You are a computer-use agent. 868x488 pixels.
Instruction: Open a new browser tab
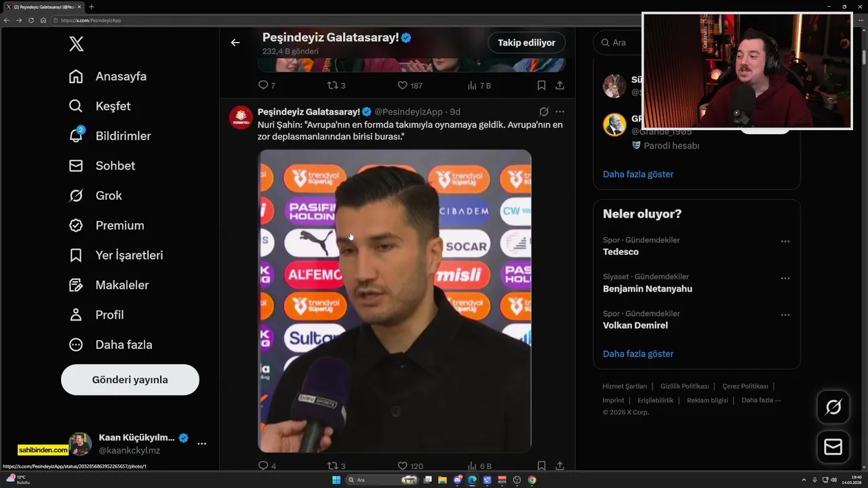[x=91, y=7]
